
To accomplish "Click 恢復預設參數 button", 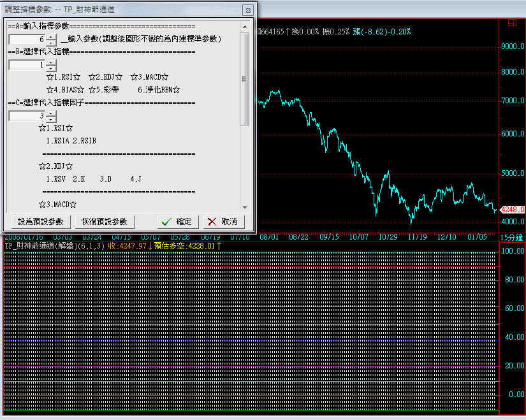I will click(105, 222).
